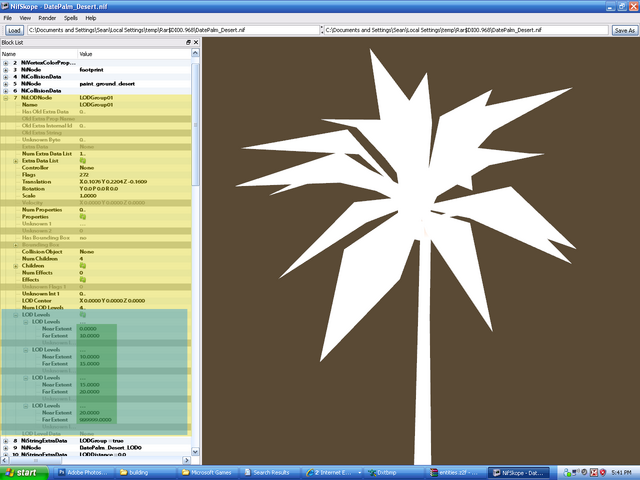Open the Spells menu
The width and height of the screenshot is (640, 480).
click(71, 18)
